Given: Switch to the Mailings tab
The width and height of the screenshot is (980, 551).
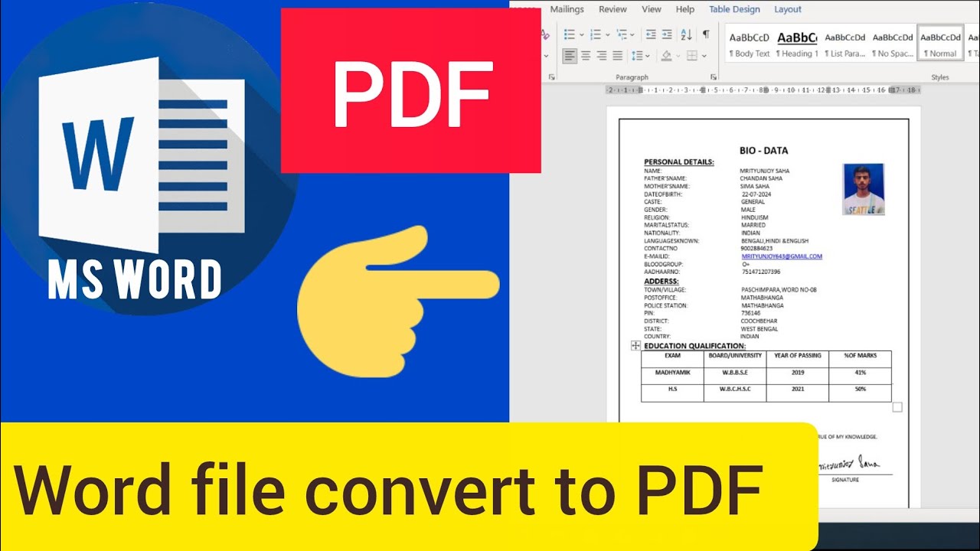Looking at the screenshot, I should pos(567,9).
